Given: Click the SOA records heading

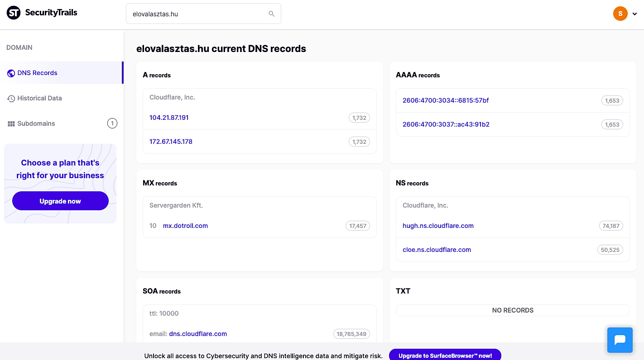Looking at the screenshot, I should coord(162,291).
